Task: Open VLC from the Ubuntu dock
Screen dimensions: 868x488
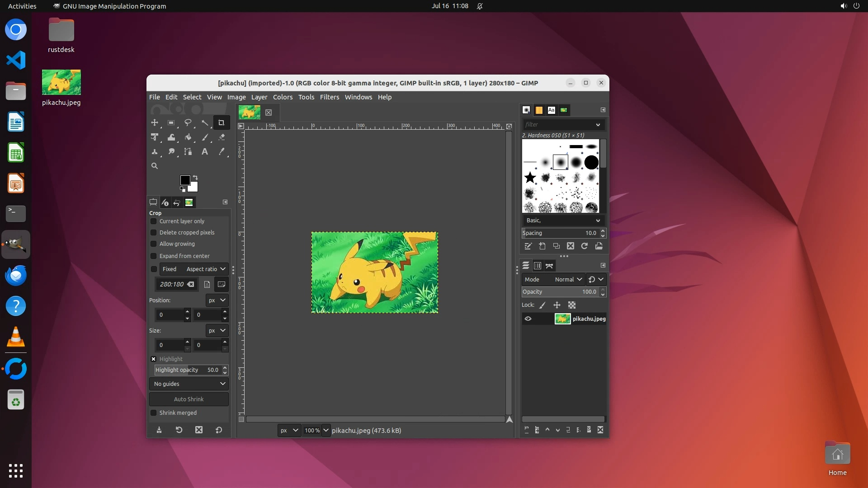Action: pos(16,338)
